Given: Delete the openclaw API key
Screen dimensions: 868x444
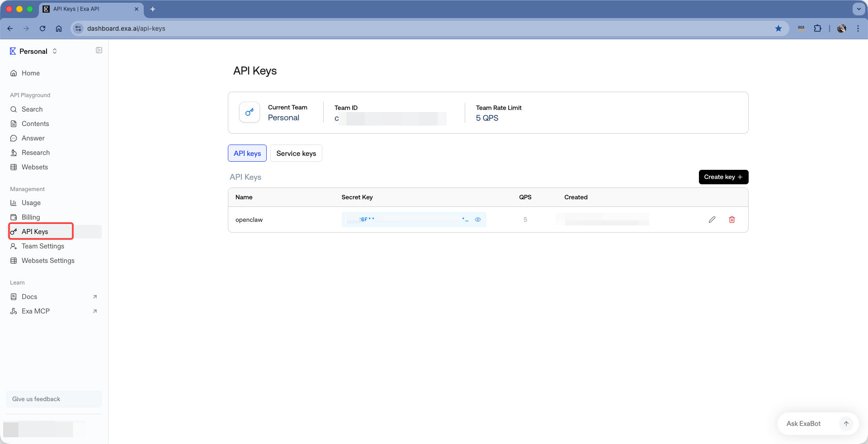Looking at the screenshot, I should coord(732,220).
